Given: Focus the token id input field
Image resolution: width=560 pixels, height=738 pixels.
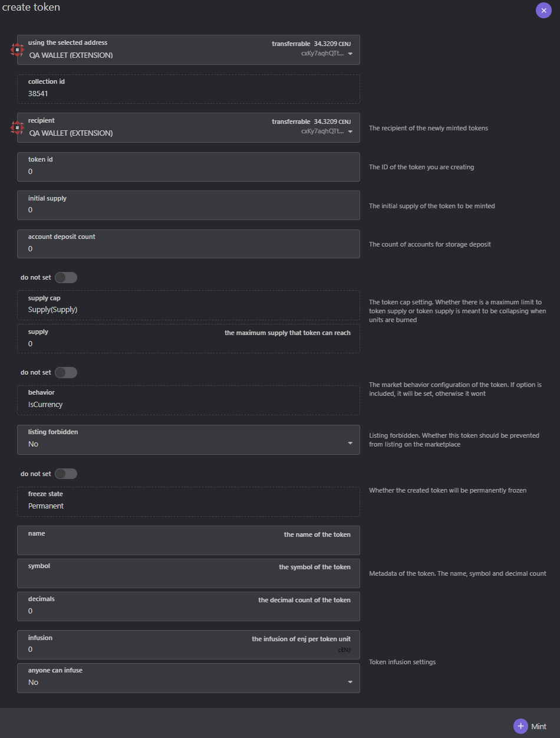Looking at the screenshot, I should pos(189,167).
